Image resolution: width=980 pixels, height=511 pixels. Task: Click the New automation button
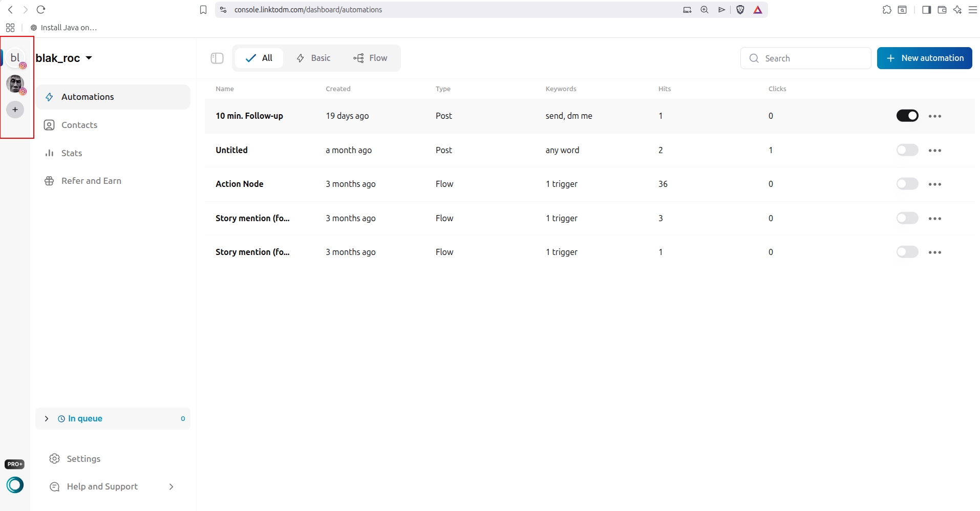point(924,58)
